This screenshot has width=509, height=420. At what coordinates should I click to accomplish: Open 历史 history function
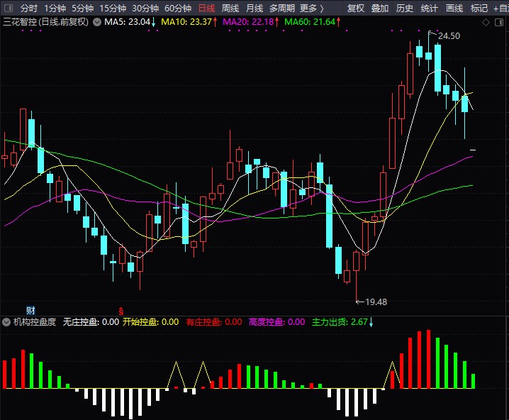pos(405,8)
